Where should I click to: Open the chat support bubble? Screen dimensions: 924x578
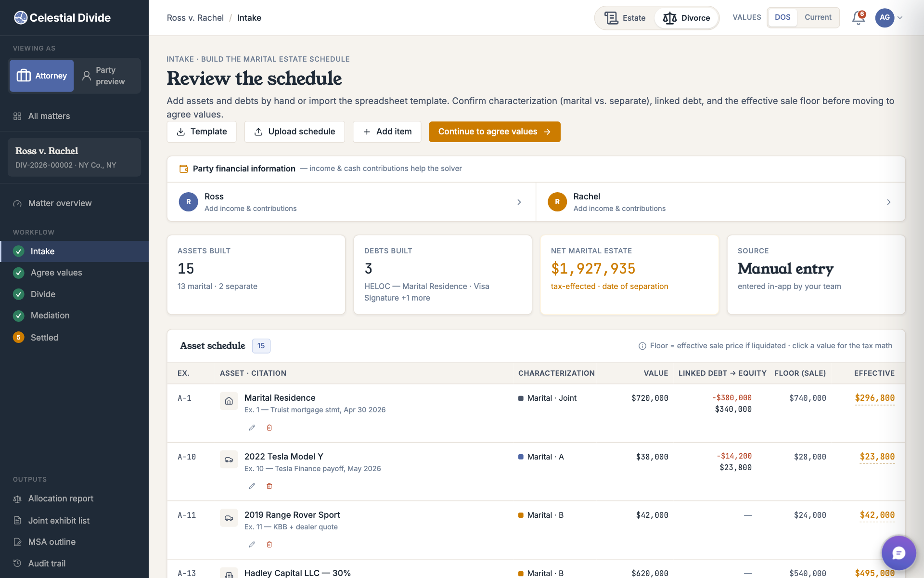tap(898, 553)
